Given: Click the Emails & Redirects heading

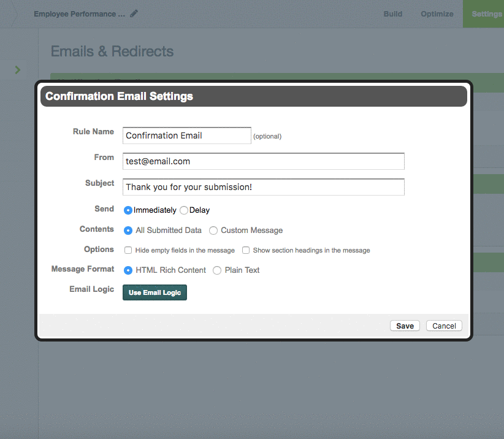Looking at the screenshot, I should (112, 52).
